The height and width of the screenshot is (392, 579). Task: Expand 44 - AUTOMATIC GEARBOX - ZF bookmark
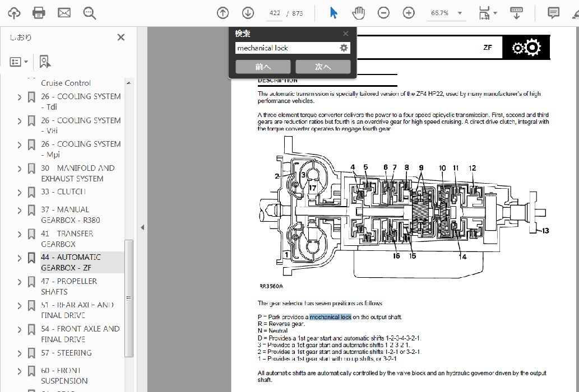point(20,258)
